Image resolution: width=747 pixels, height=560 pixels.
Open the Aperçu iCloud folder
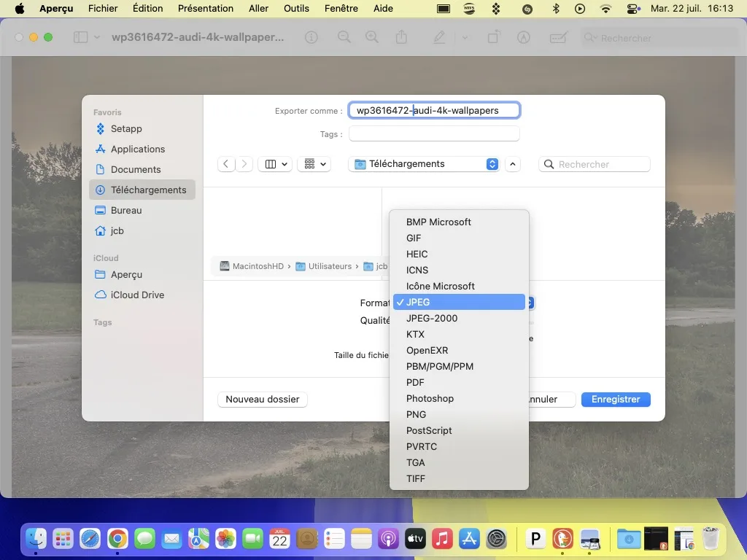click(x=142, y=274)
